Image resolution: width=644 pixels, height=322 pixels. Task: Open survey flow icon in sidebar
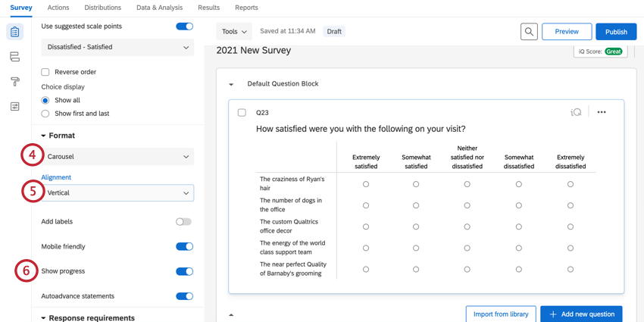point(14,57)
